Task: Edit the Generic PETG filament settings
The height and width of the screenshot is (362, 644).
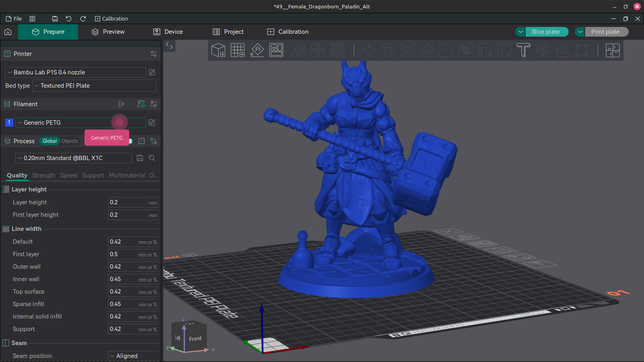Action: click(x=152, y=123)
